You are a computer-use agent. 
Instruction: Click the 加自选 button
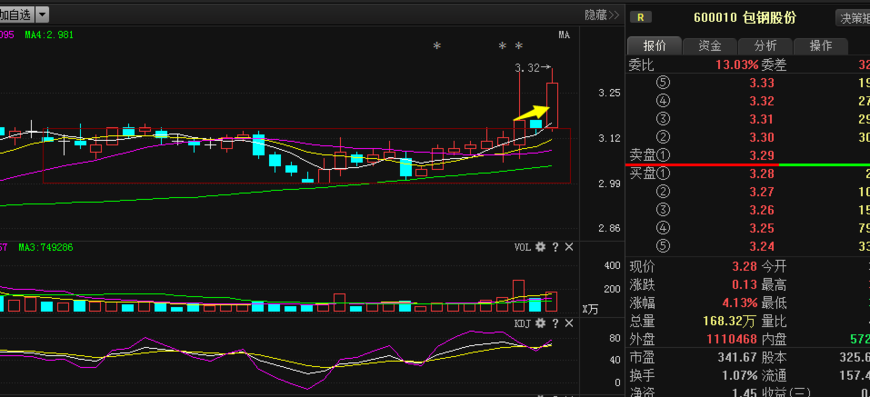pos(17,14)
